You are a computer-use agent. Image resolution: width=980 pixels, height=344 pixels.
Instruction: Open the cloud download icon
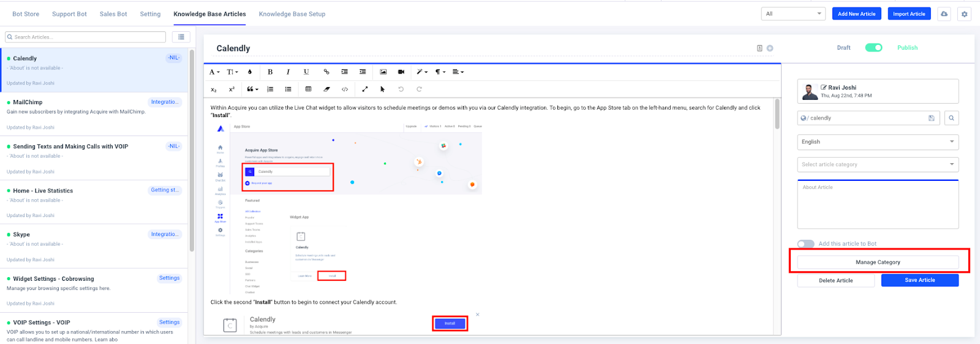click(x=944, y=14)
